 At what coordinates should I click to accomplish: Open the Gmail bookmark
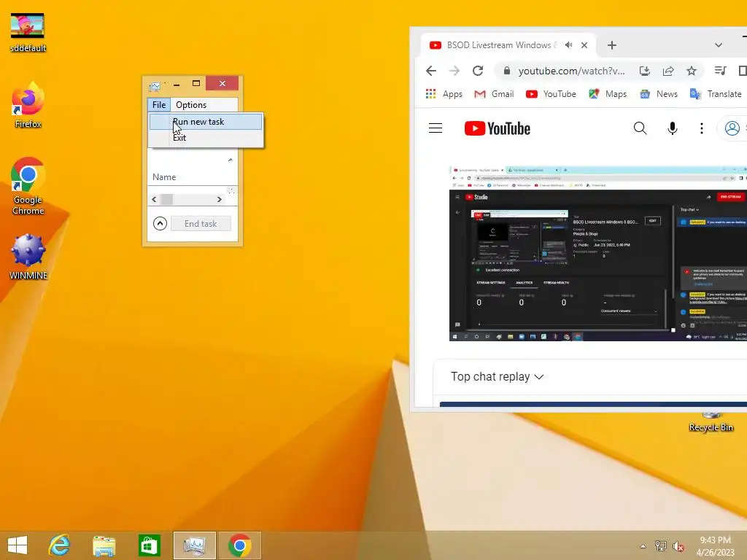(494, 94)
